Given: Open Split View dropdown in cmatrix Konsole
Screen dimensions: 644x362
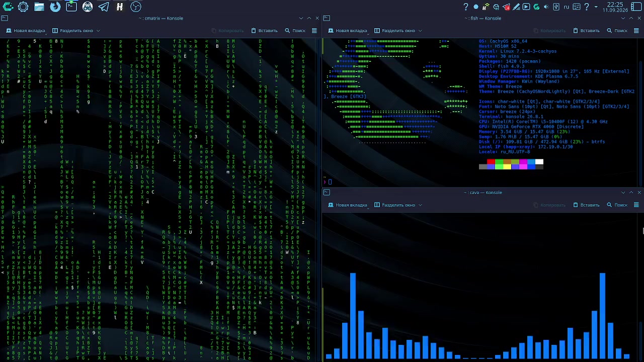Looking at the screenshot, I should [x=76, y=31].
